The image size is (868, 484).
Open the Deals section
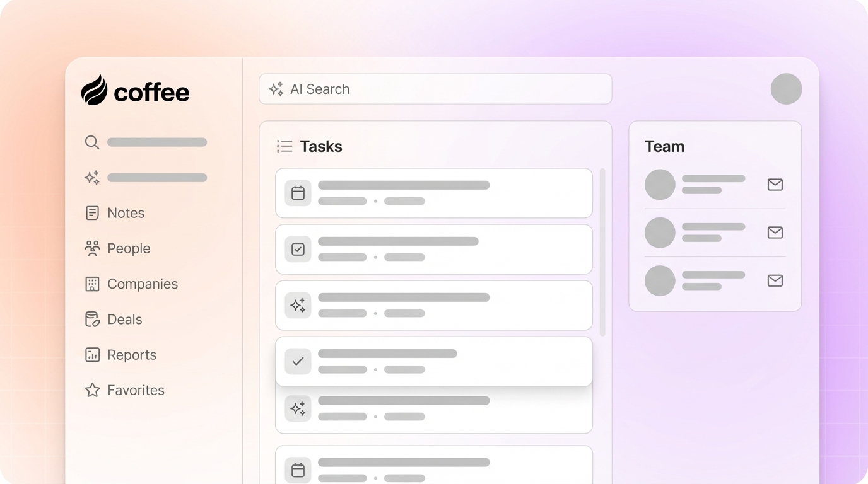(91, 319)
